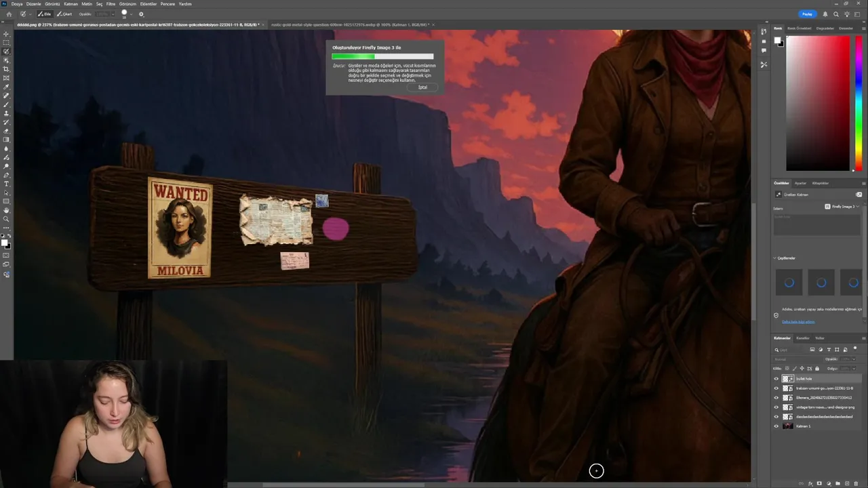868x488 pixels.
Task: Select the Eyedropper tool
Action: pos(6,87)
